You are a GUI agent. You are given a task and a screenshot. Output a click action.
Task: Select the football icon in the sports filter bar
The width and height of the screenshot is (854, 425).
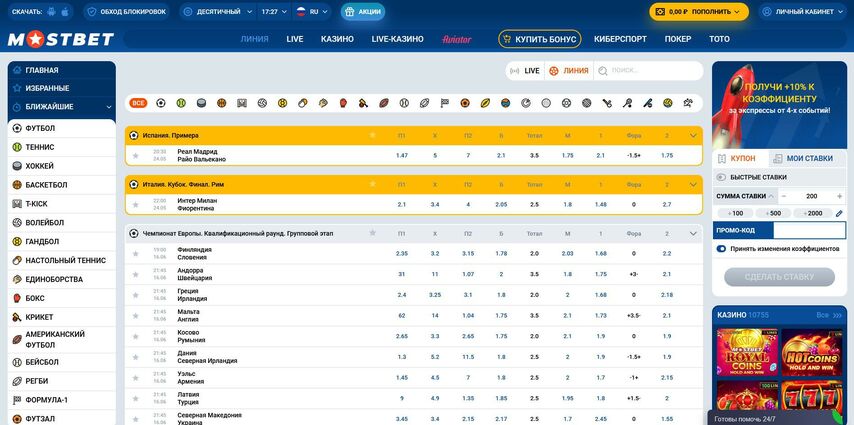coord(161,103)
